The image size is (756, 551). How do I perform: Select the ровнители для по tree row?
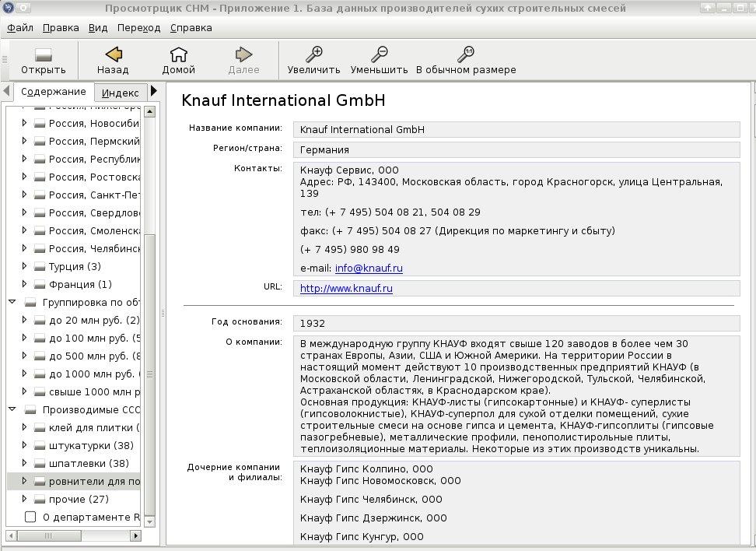click(x=74, y=482)
